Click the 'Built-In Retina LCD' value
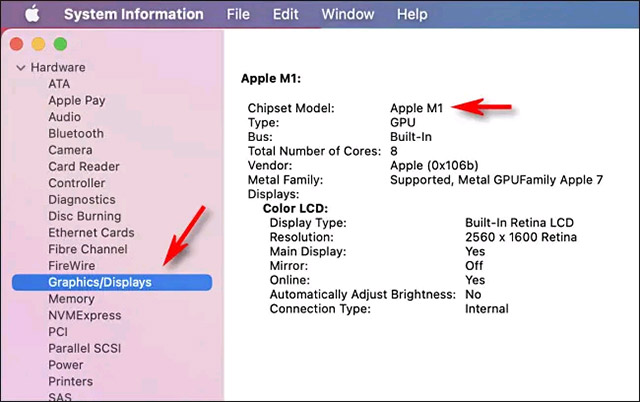Viewport: 640px width, 402px height. click(x=519, y=223)
